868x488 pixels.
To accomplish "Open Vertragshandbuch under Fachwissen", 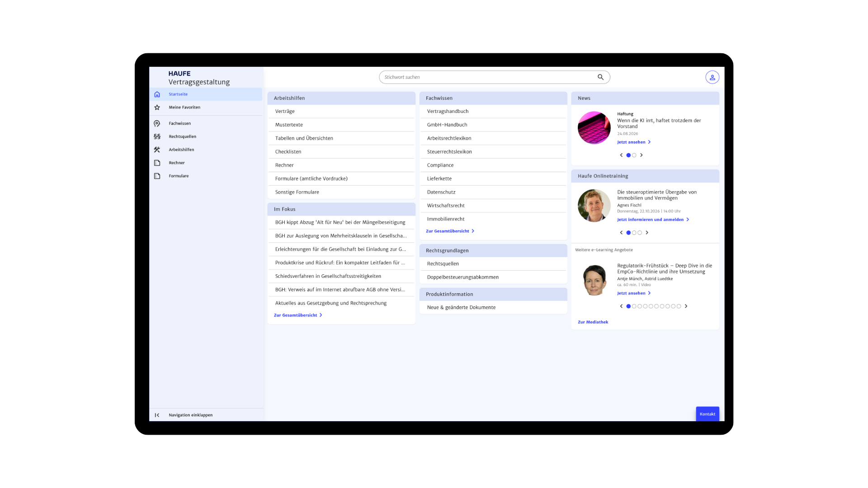I will (x=493, y=111).
